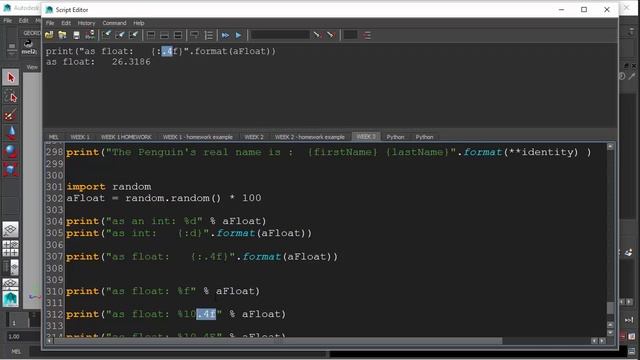Switch to the last Python tab
Image resolution: width=640 pixels, height=360 pixels.
click(424, 137)
